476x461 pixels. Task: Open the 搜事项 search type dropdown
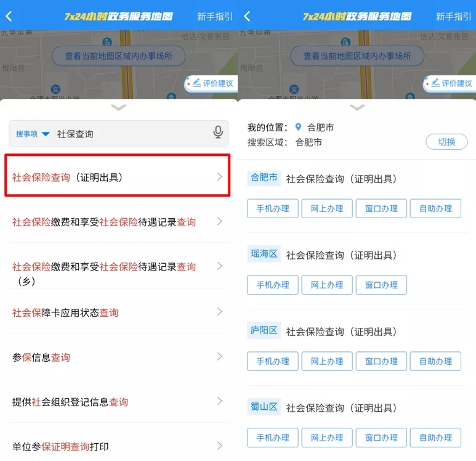click(x=33, y=134)
